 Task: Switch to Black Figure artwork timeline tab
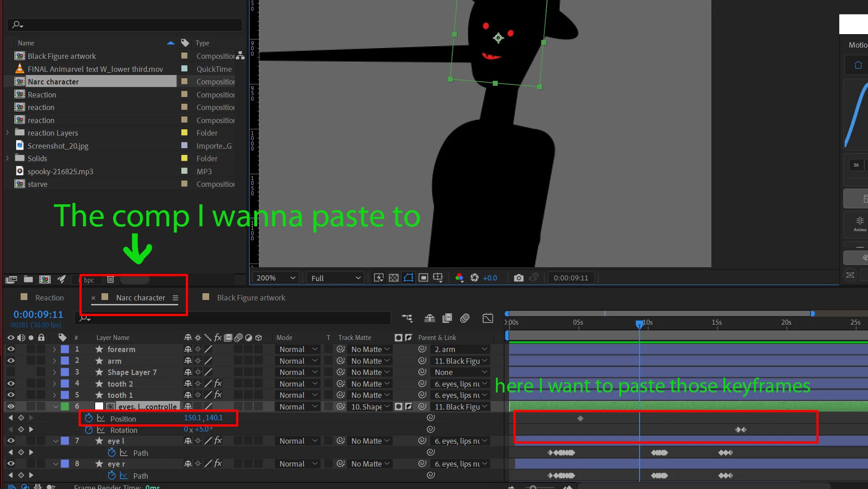pos(251,298)
